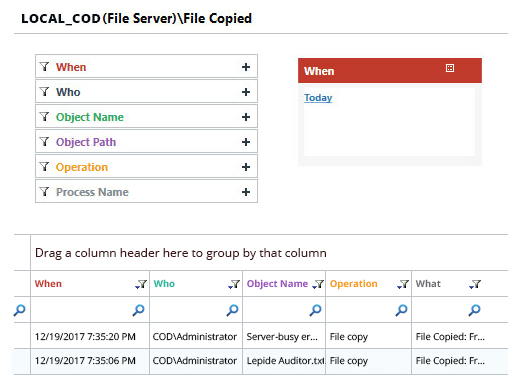Click the search magnifier in Who column

[x=232, y=310]
